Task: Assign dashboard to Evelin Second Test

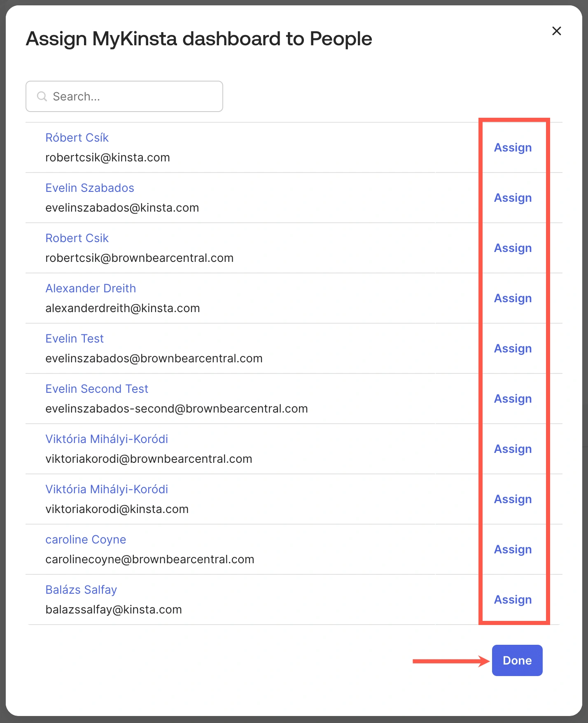Action: coord(513,399)
